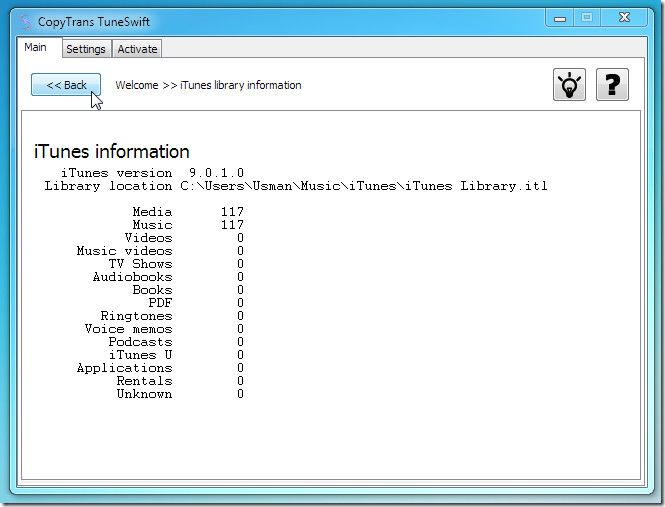This screenshot has width=665, height=507.
Task: Click the Audiobooks row label
Action: (132, 277)
